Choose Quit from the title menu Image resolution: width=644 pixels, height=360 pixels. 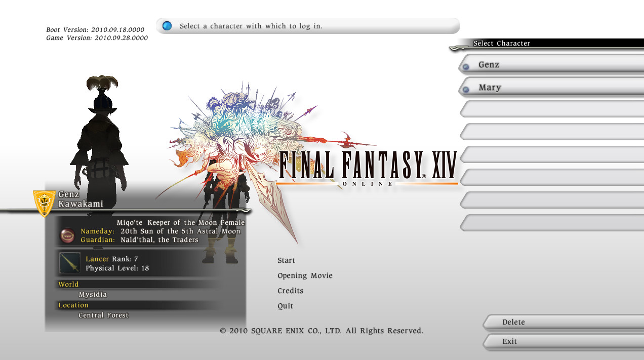click(285, 306)
